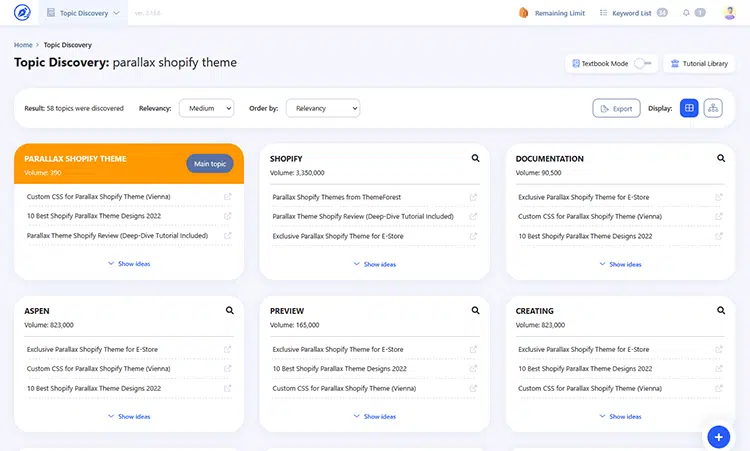Click the blue floating plus button

click(x=718, y=436)
